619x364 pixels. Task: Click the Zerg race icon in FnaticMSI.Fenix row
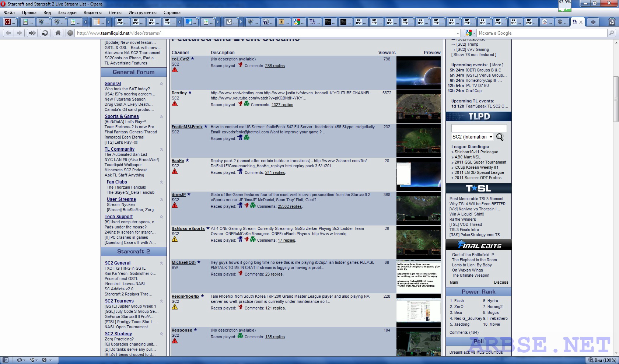pos(246,137)
